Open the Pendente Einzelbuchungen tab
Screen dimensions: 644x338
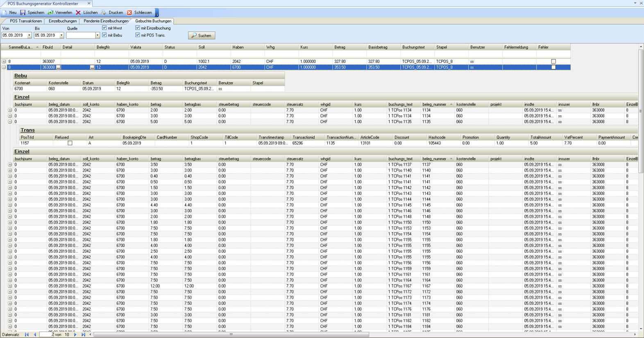point(106,21)
